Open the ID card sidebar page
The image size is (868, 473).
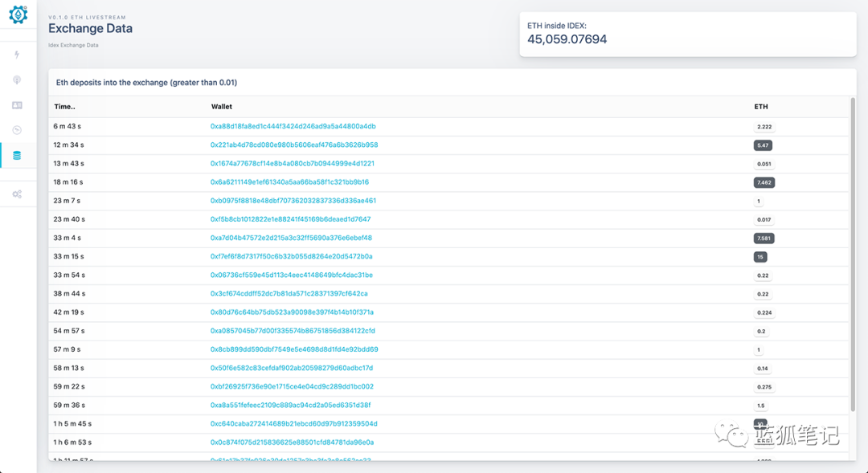click(x=18, y=105)
